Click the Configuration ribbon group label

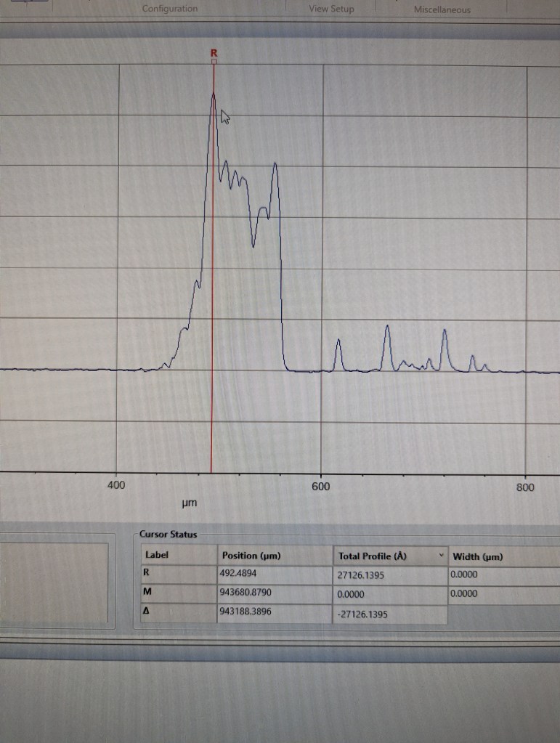(169, 9)
